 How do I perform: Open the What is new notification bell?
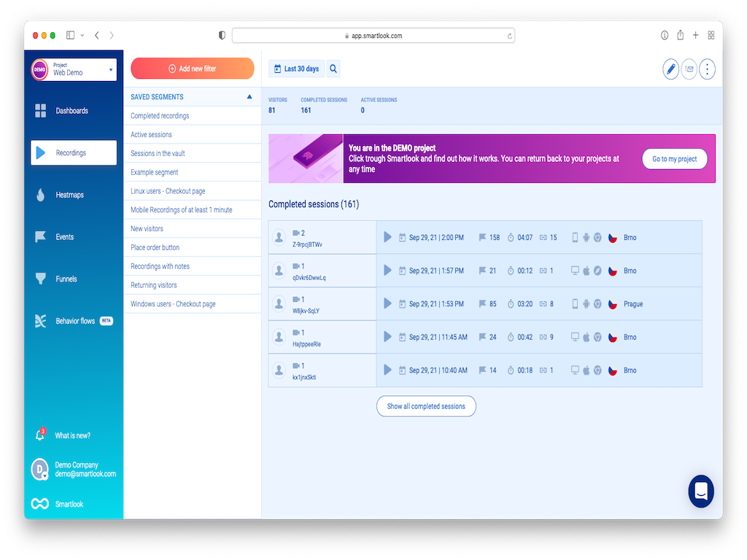41,435
